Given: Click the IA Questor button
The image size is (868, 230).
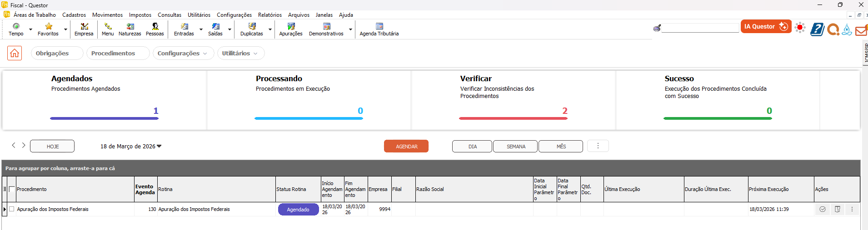Looking at the screenshot, I should click(766, 26).
